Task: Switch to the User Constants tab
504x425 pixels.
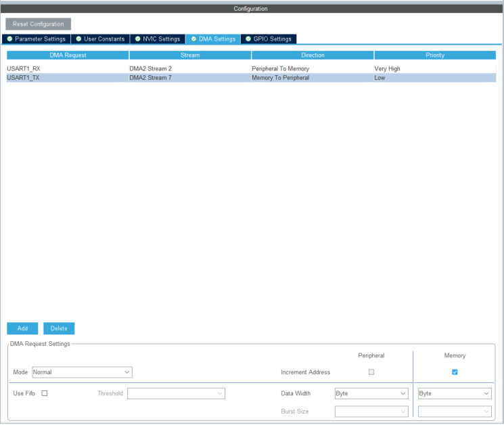Action: tap(100, 39)
